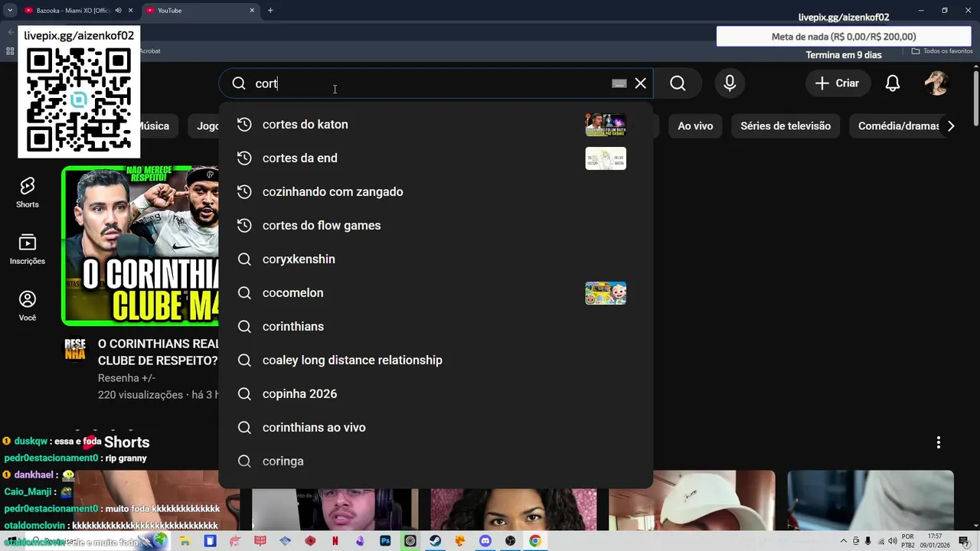
Task: Choose suggestion coryxkenshin
Action: 436,259
